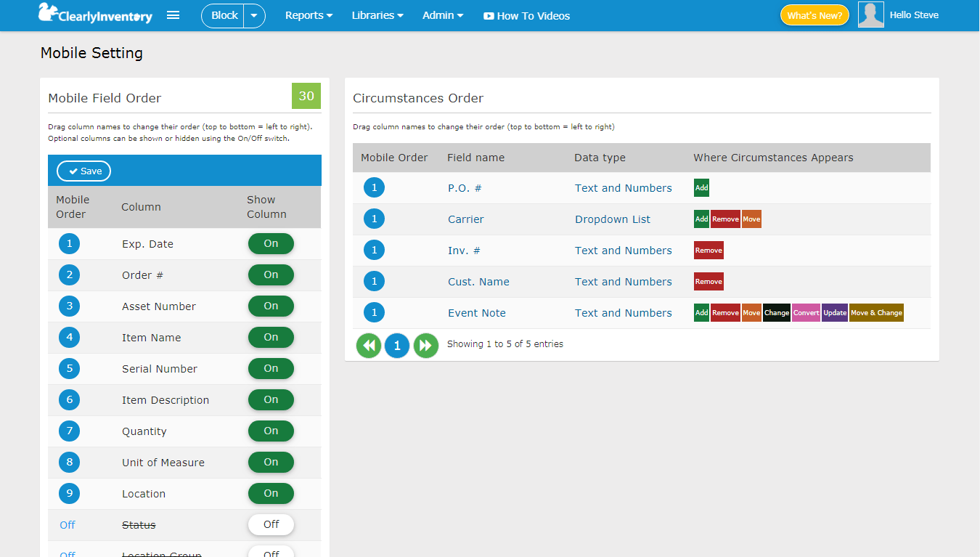Click the Save button
The height and width of the screenshot is (557, 980).
click(84, 171)
